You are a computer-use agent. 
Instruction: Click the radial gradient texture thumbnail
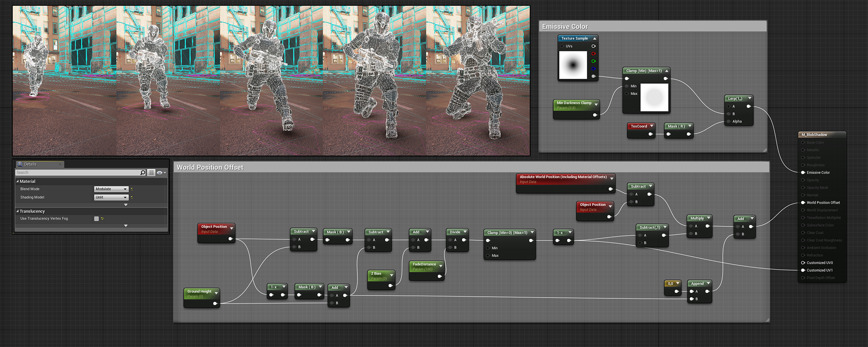(x=573, y=65)
